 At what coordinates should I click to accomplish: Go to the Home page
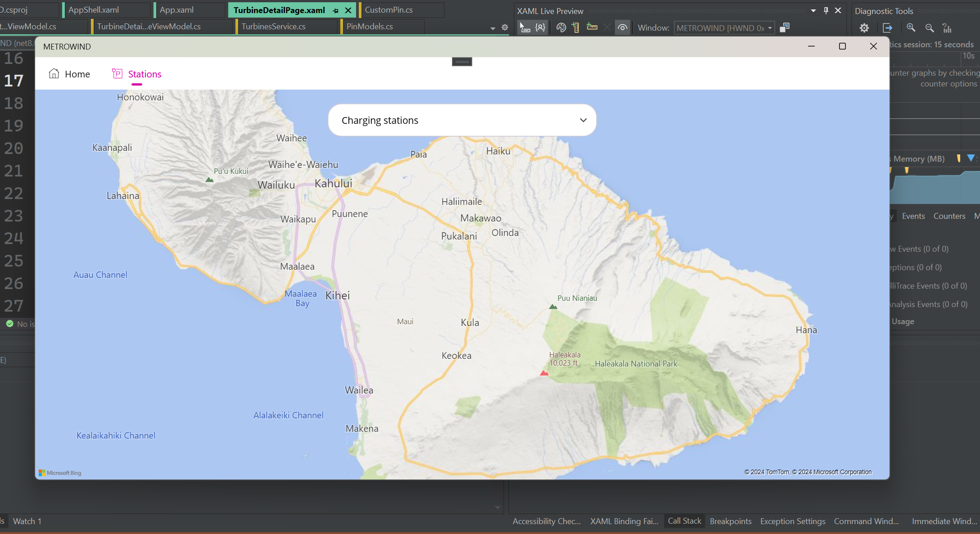coord(69,74)
